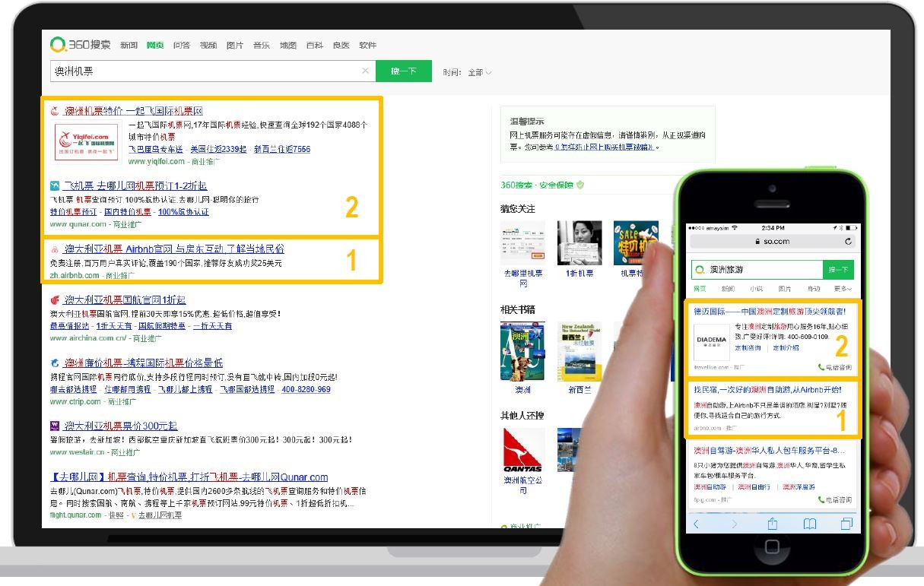The image size is (924, 586).
Task: Click the lock icon beside so.com
Action: [x=757, y=242]
